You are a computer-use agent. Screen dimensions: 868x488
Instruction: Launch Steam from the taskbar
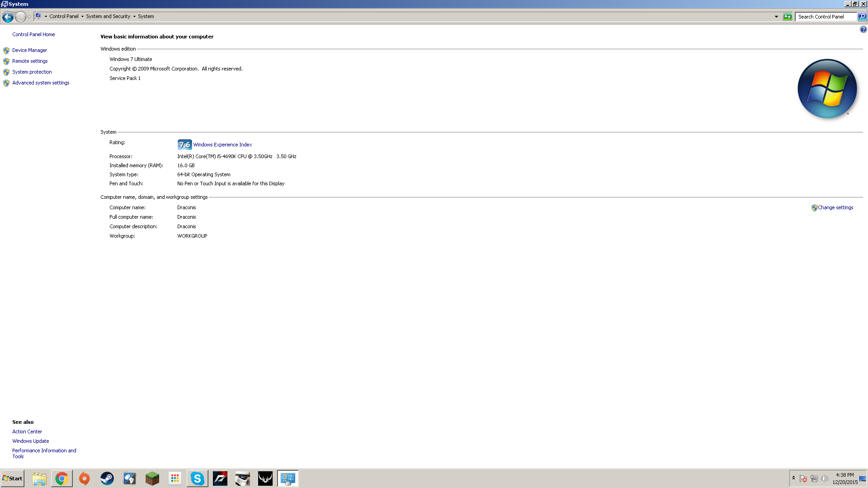pos(107,479)
